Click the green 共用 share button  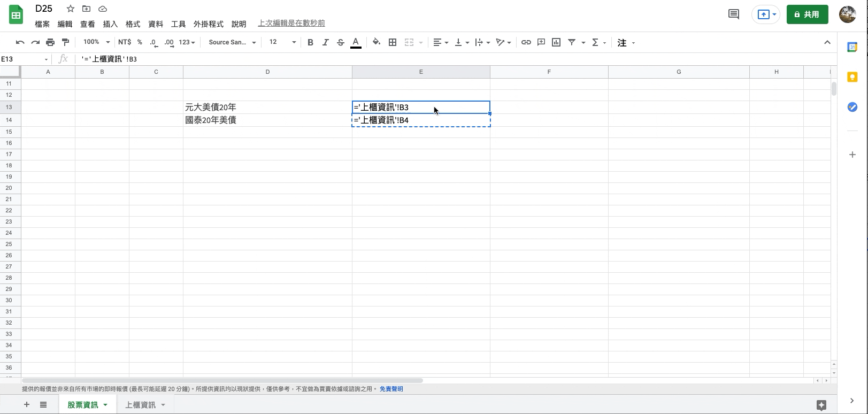pos(807,14)
